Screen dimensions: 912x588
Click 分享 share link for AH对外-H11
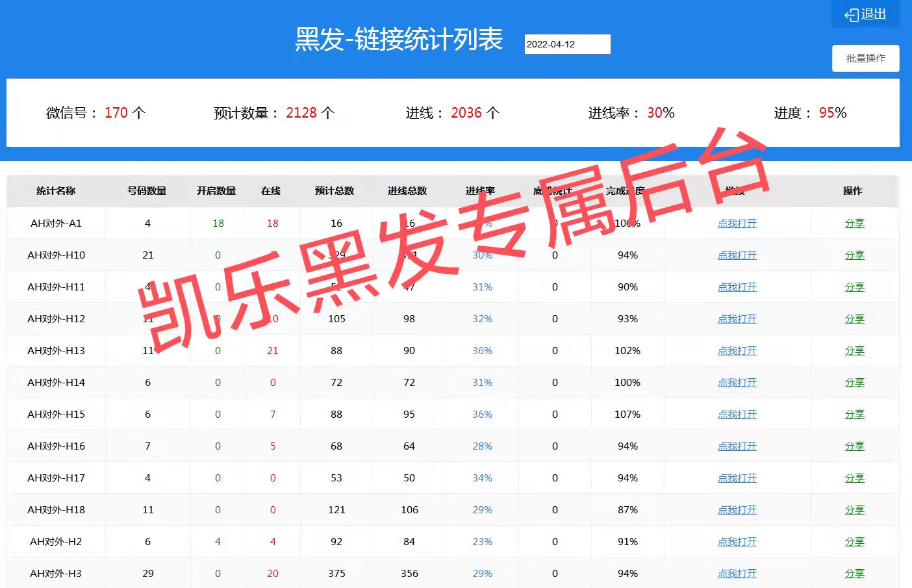pyautogui.click(x=855, y=287)
